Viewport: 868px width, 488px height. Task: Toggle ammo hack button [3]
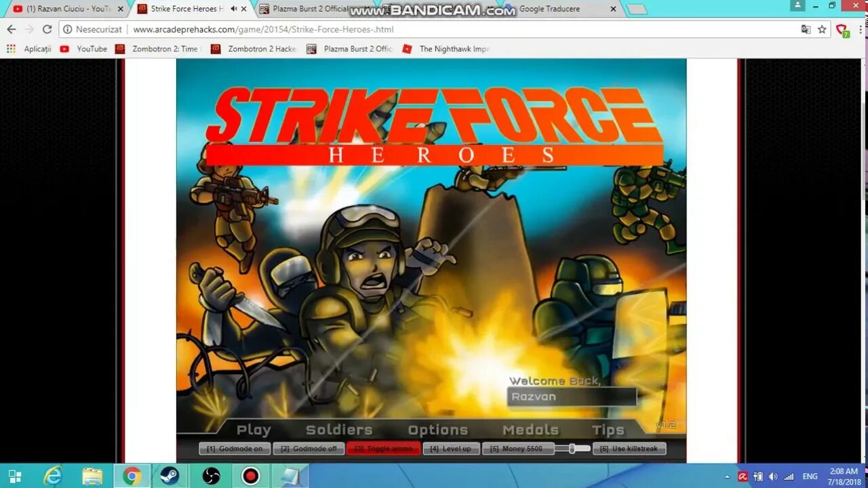point(384,449)
